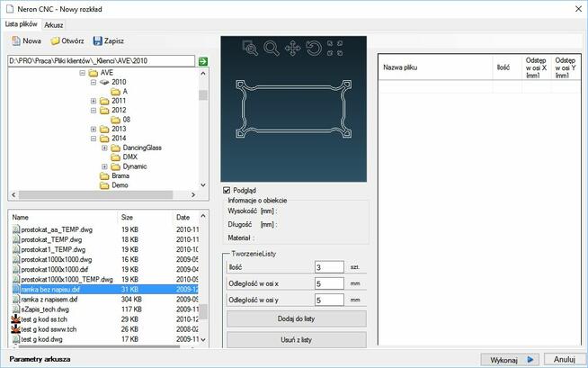
Task: Open the Lista plików tab
Action: [22, 24]
